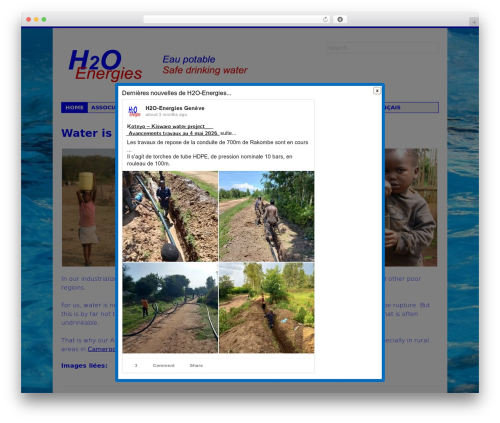Expand the post with 'suite...' link

228,133
